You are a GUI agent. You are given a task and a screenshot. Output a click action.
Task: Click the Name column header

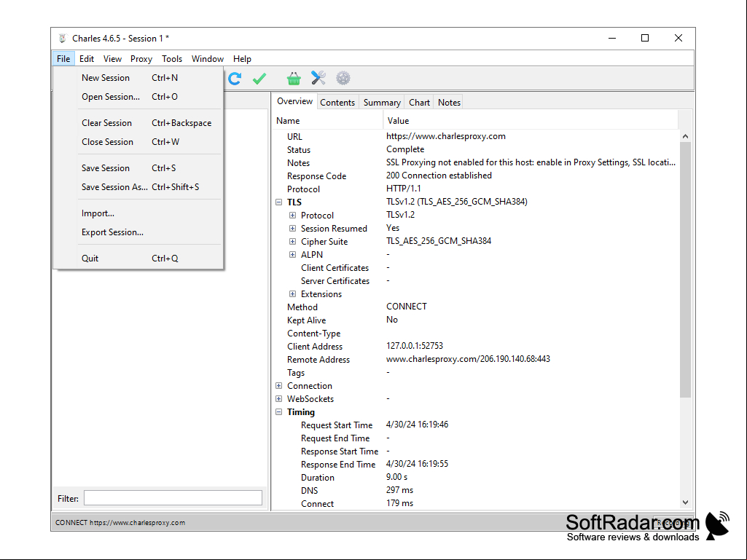tap(328, 121)
